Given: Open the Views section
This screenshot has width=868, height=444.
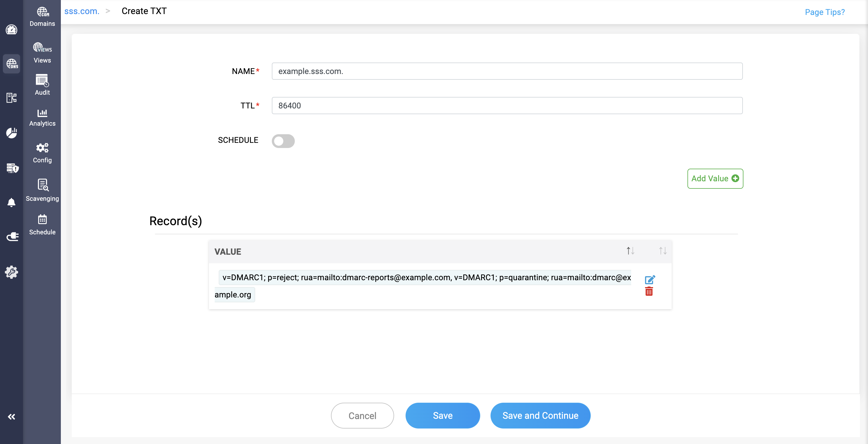Looking at the screenshot, I should point(42,53).
